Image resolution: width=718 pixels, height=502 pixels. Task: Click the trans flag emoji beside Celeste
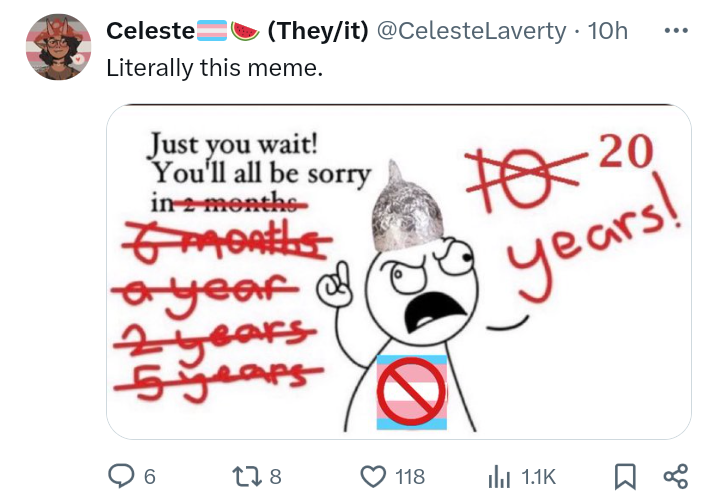213,31
